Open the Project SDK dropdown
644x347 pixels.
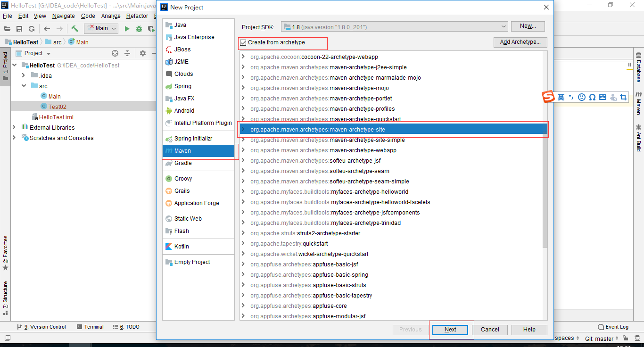tap(394, 27)
